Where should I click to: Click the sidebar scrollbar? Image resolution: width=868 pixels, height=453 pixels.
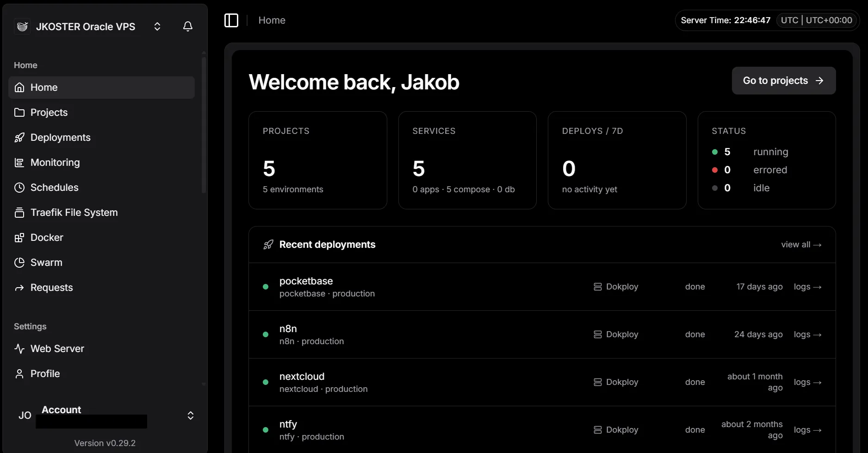(204, 125)
